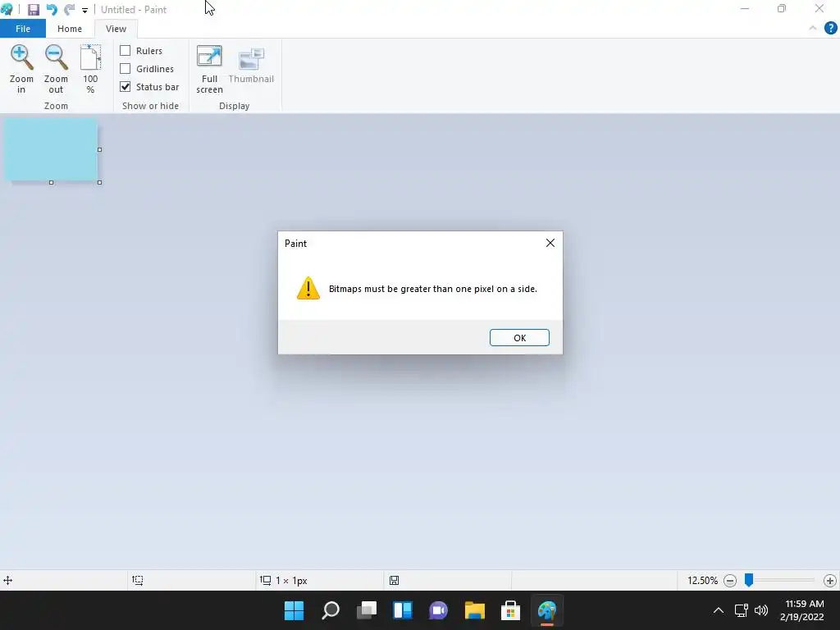Click the file size disk icon in status bar
This screenshot has width=840, height=630.
coord(395,580)
